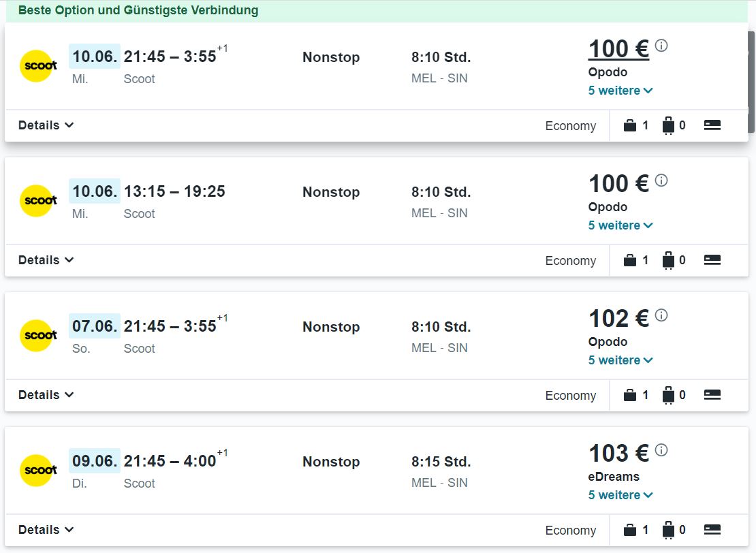
Task: Click seat/fare card icon in 07.06. flight row
Action: coord(712,395)
